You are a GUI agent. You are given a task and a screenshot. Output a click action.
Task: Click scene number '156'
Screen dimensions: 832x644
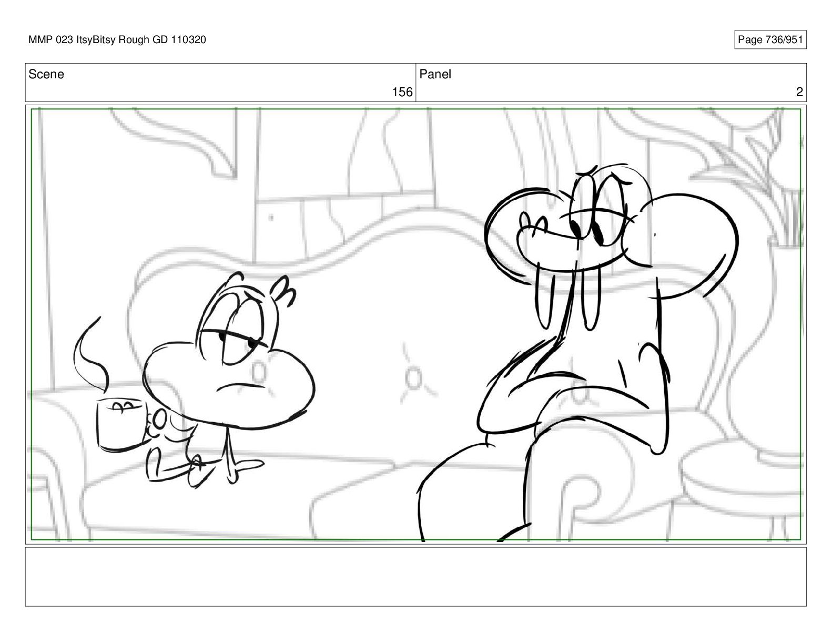(x=402, y=92)
